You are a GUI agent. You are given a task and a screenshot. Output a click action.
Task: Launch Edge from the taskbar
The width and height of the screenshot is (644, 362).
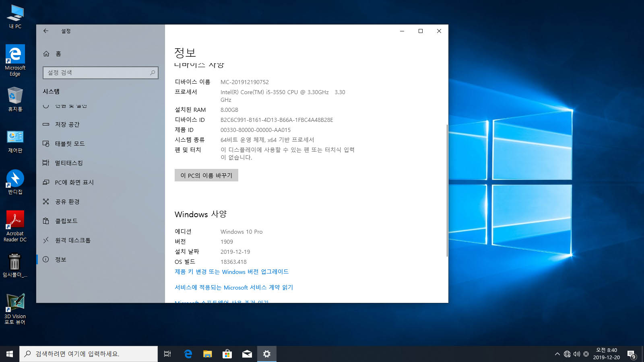[x=188, y=354]
